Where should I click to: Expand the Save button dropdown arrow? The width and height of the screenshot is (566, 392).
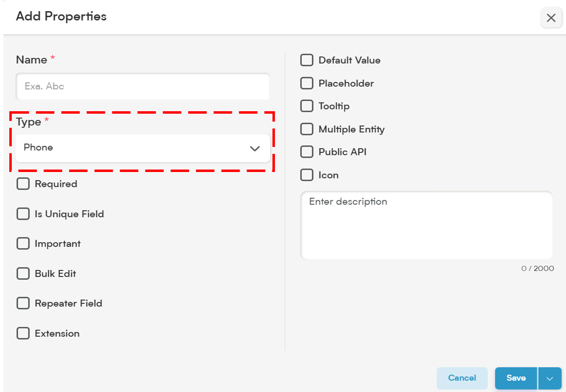click(x=550, y=378)
